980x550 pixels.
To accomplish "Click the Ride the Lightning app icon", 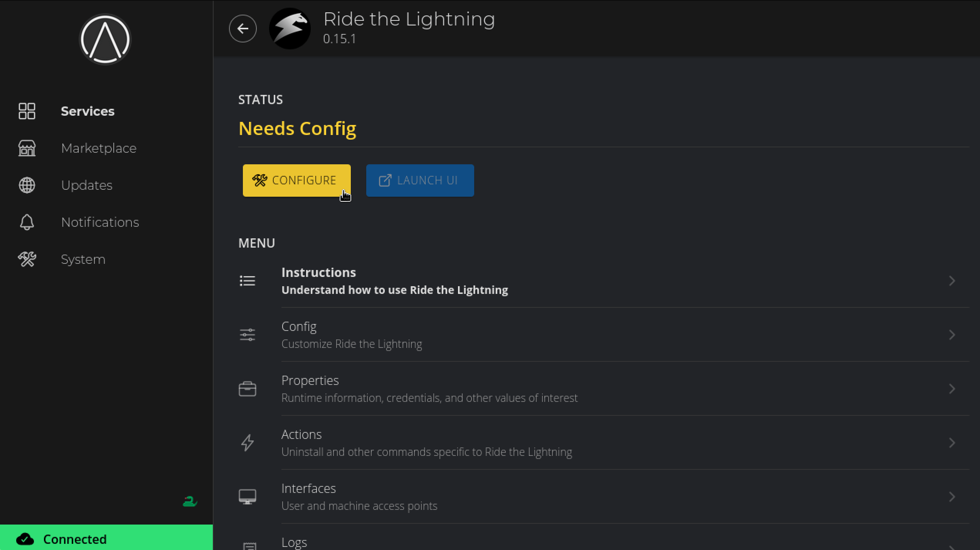I will 289,28.
